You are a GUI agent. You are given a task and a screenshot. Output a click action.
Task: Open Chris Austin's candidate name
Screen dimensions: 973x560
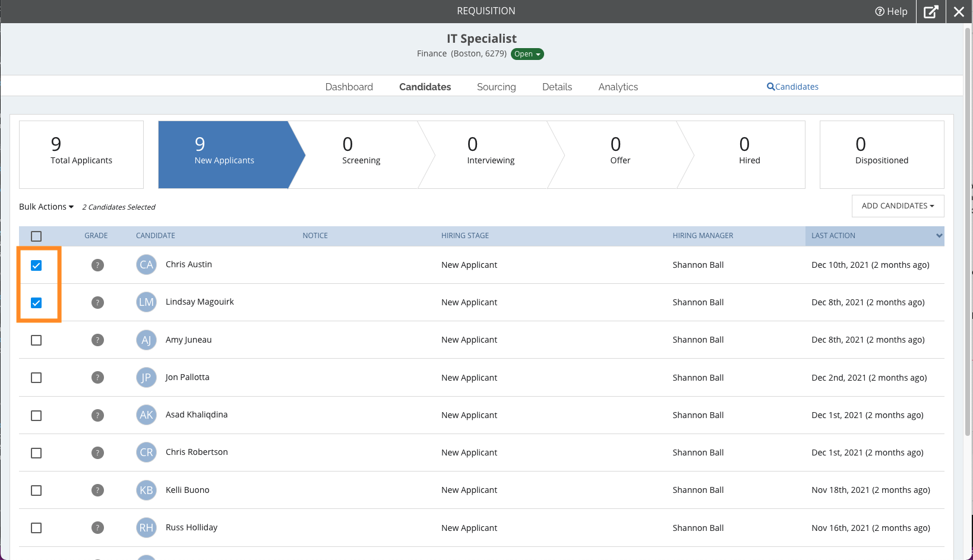point(189,264)
